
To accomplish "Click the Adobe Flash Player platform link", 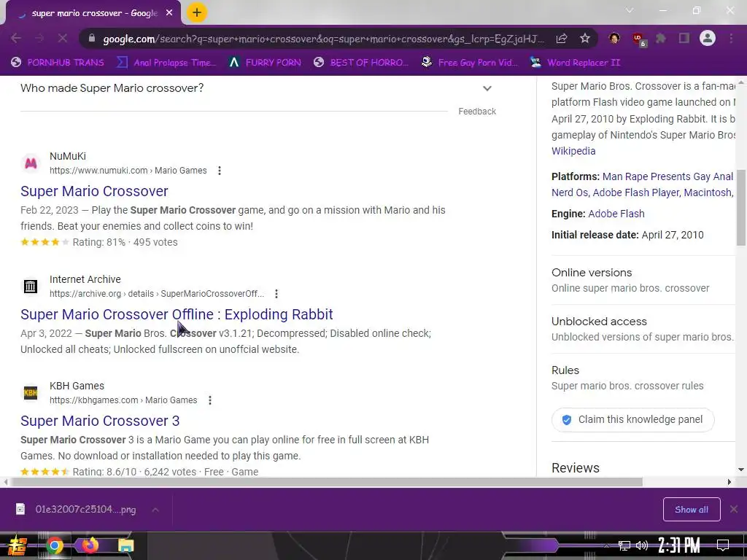I will click(x=637, y=192).
